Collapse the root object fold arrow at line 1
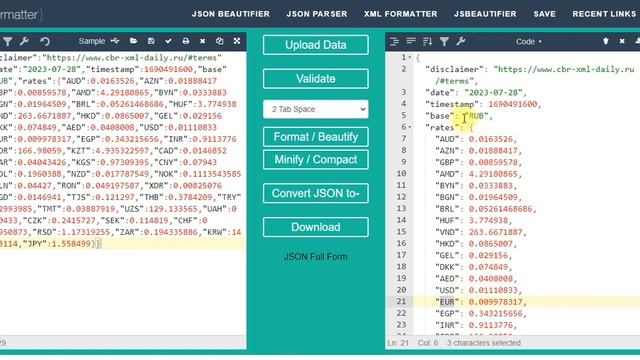 click(x=410, y=58)
